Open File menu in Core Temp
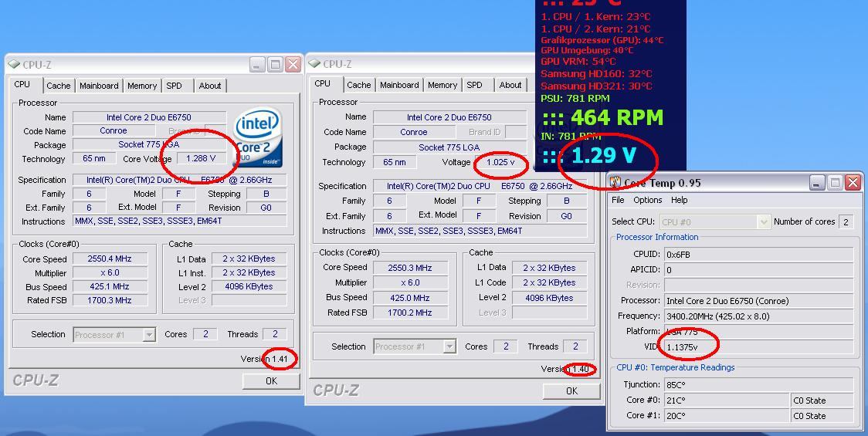This screenshot has height=436, width=868. click(x=618, y=200)
